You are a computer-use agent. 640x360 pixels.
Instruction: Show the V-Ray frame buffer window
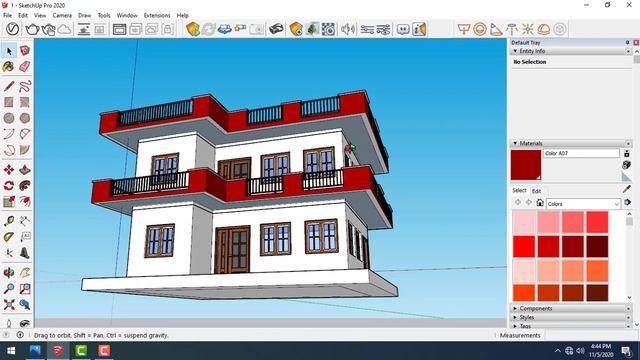tap(119, 29)
